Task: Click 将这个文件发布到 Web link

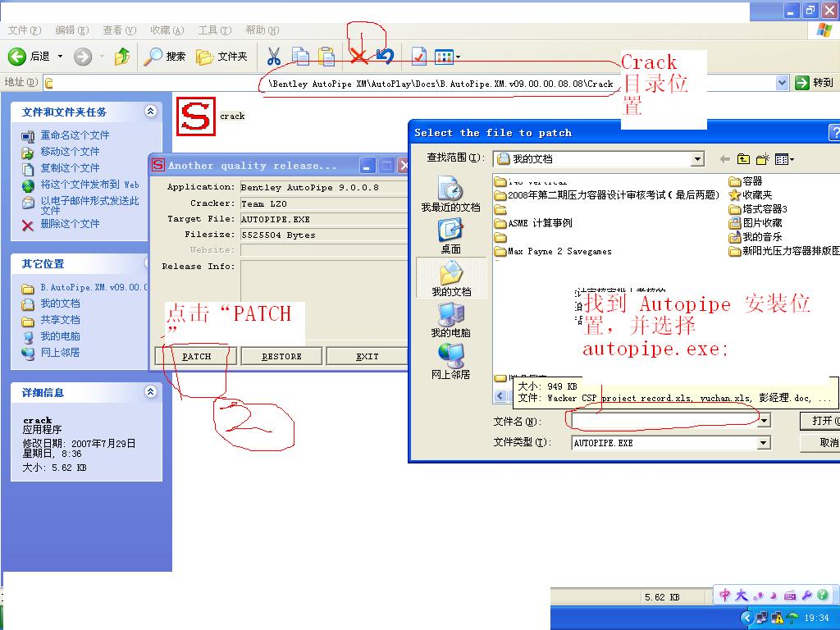Action: pos(89,185)
